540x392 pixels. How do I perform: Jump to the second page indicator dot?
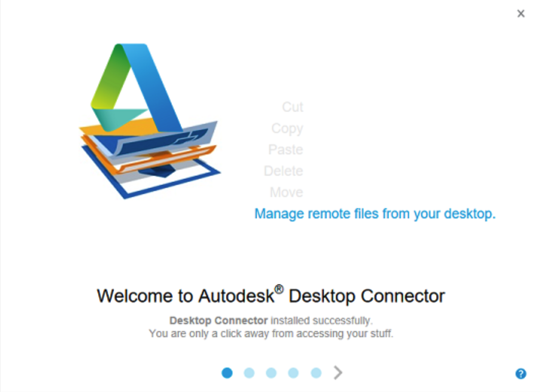[249, 373]
